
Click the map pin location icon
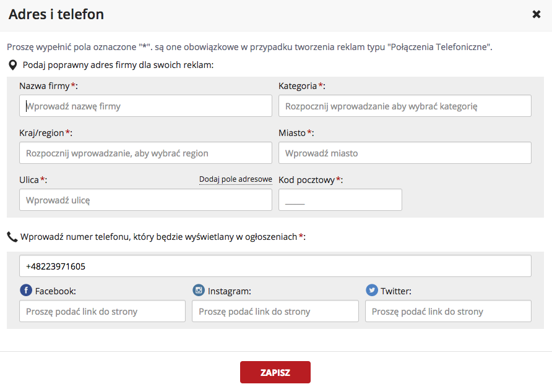pos(12,65)
